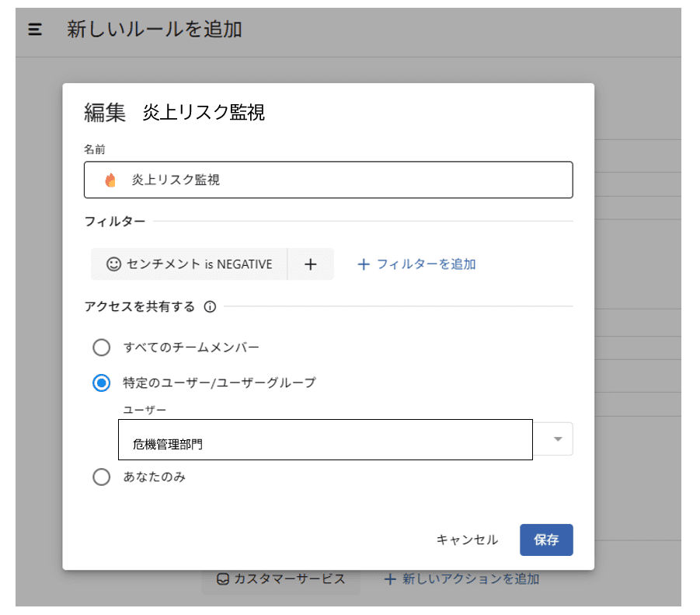Click plus icon before フィルターを追加
Screen dimensions: 700x615
click(x=363, y=264)
